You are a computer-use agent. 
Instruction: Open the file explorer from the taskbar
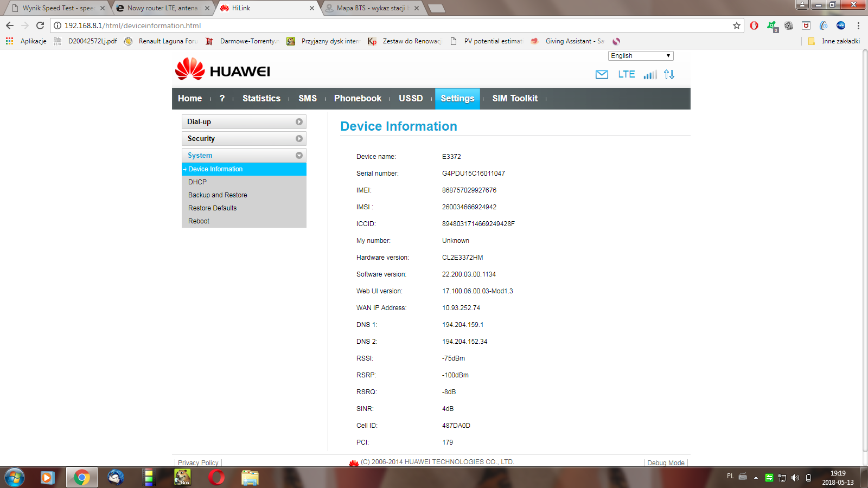[x=250, y=478]
